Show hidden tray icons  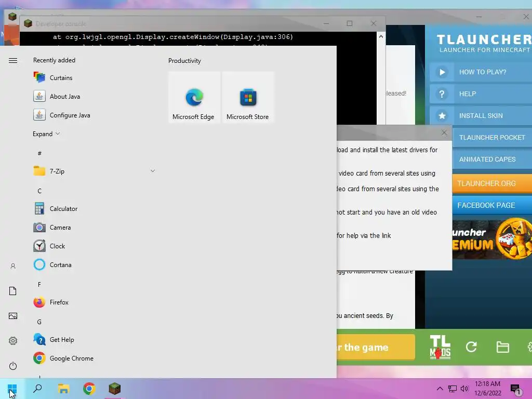[440, 389]
